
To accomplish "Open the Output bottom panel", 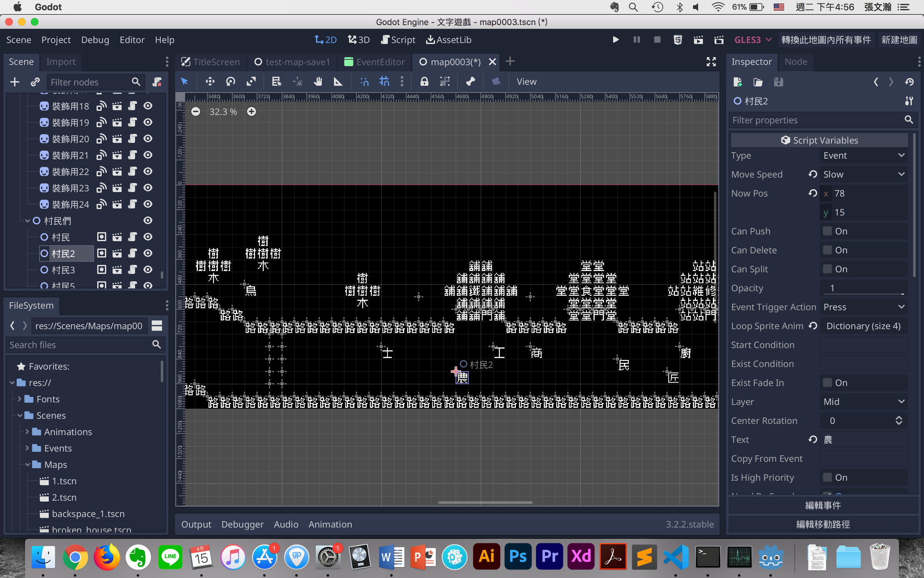I will (196, 524).
